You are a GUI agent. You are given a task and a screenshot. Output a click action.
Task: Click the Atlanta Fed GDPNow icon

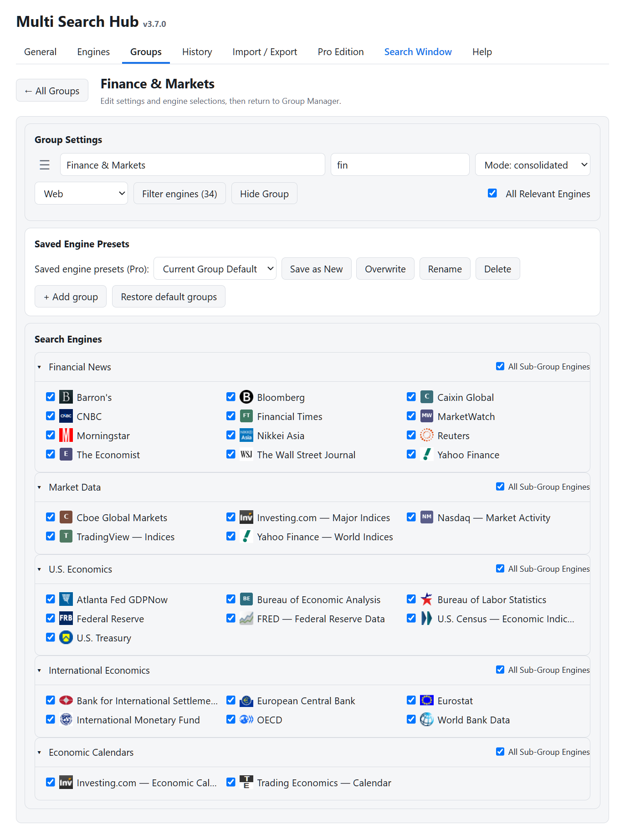click(66, 599)
